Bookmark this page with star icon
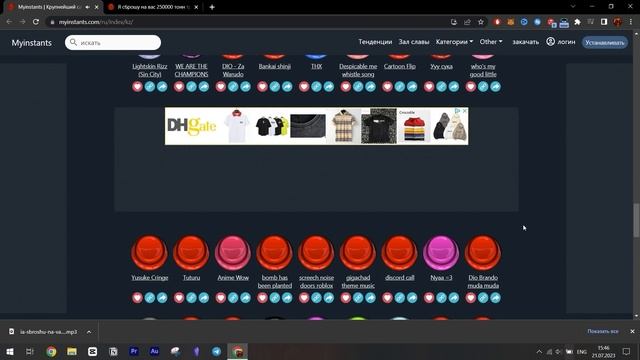 (x=481, y=22)
